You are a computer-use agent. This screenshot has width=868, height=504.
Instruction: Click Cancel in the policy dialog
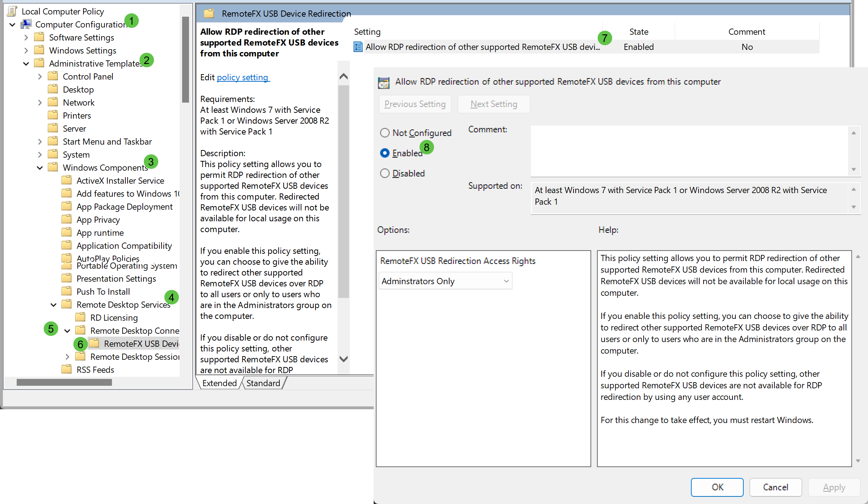tap(775, 487)
